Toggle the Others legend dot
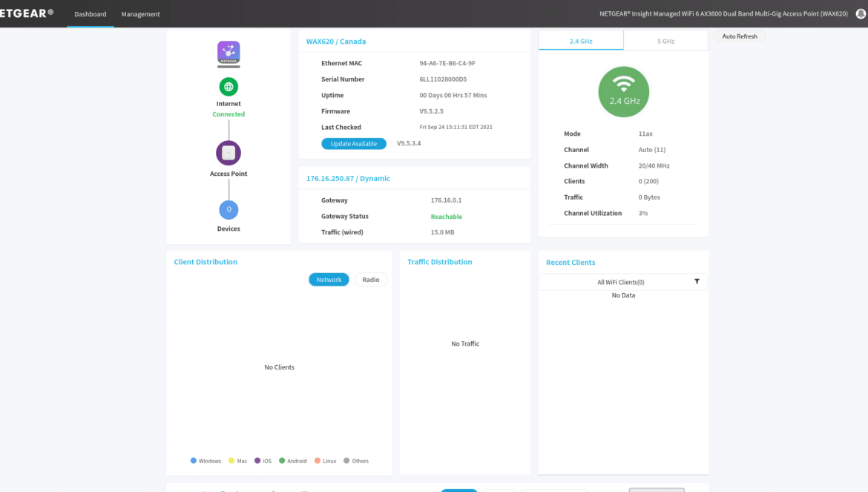868x492 pixels. [346, 460]
